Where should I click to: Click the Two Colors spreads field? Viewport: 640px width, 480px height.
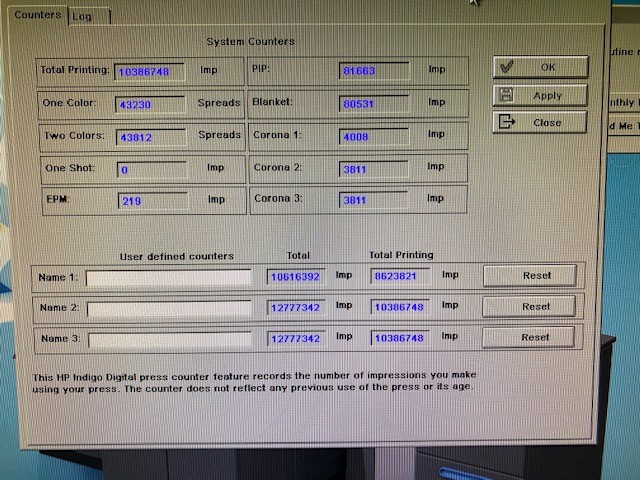point(151,137)
